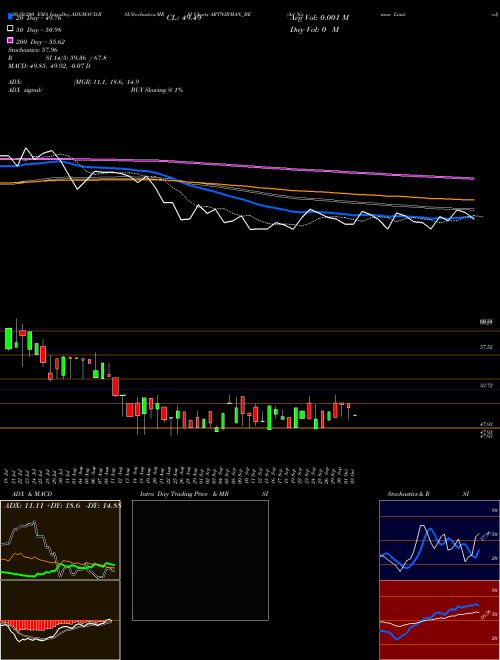The height and width of the screenshot is (660, 500).
Task: Click the 'BUY Slowing @ 1%' signal text
Action: (x=157, y=90)
